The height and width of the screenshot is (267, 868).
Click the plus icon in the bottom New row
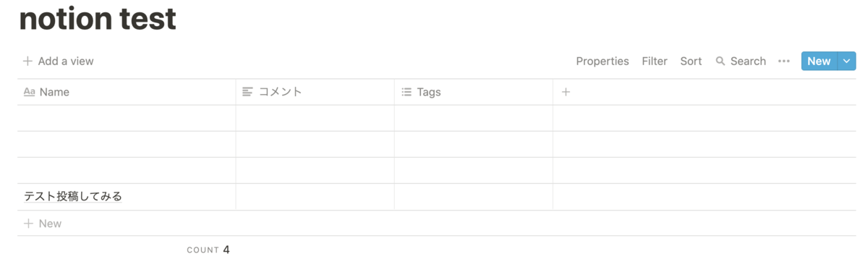[x=28, y=224]
